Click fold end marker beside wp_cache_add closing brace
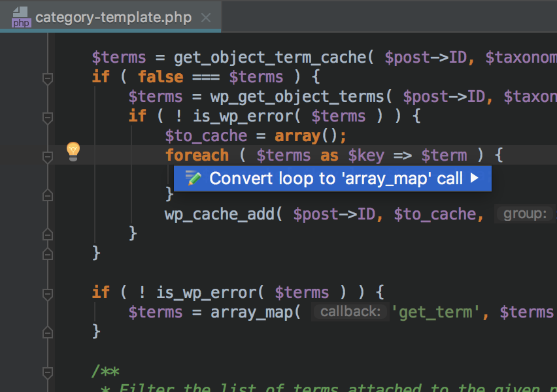Screen dimensions: 557x392 click(x=48, y=235)
